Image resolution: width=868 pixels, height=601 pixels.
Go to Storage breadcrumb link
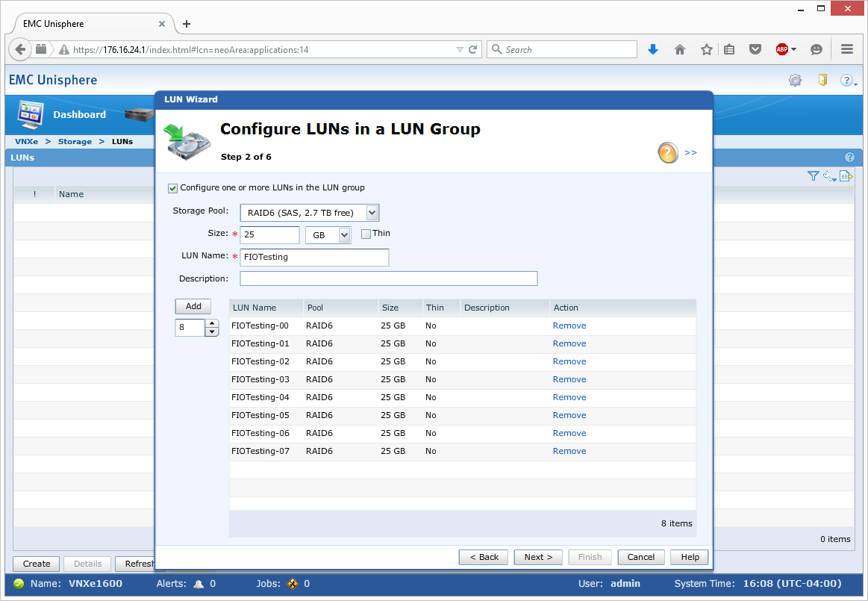tap(75, 142)
